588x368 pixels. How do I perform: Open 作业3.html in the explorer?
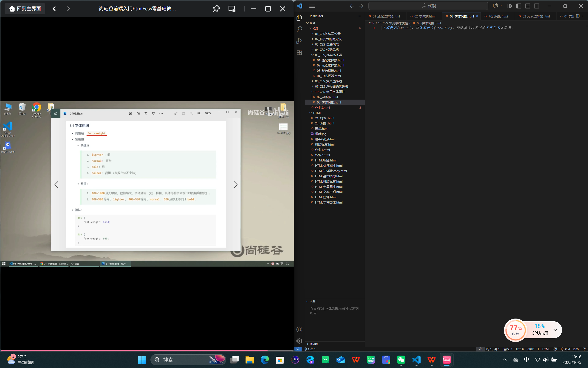tap(322, 108)
